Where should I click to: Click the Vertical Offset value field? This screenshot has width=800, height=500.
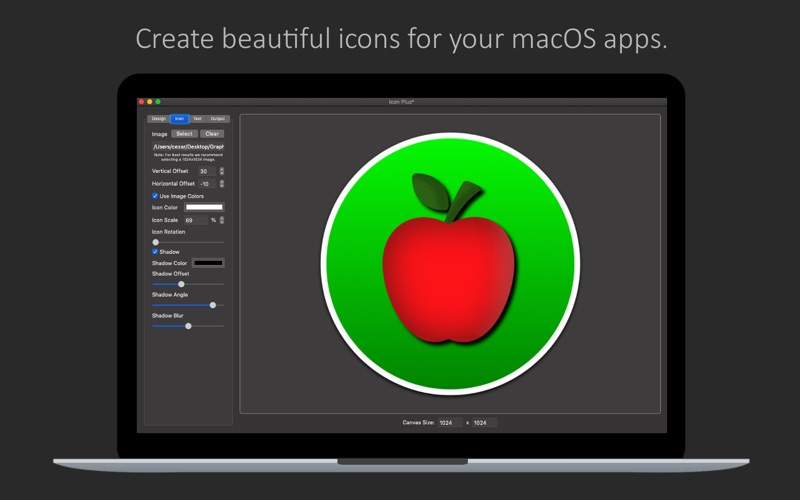pyautogui.click(x=205, y=172)
